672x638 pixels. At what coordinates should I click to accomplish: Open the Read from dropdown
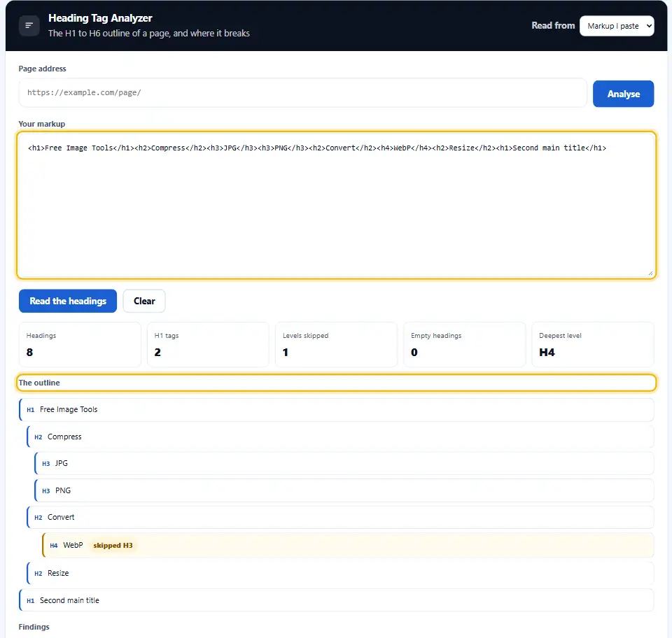click(617, 26)
